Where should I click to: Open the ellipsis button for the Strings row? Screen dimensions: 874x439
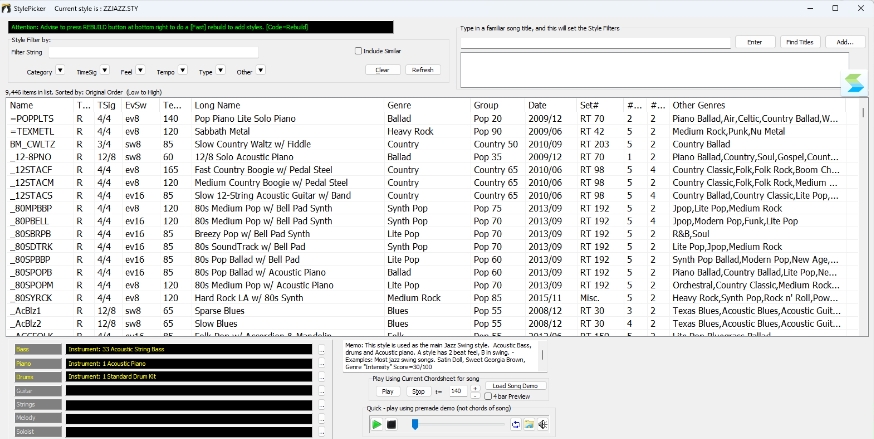click(x=322, y=405)
